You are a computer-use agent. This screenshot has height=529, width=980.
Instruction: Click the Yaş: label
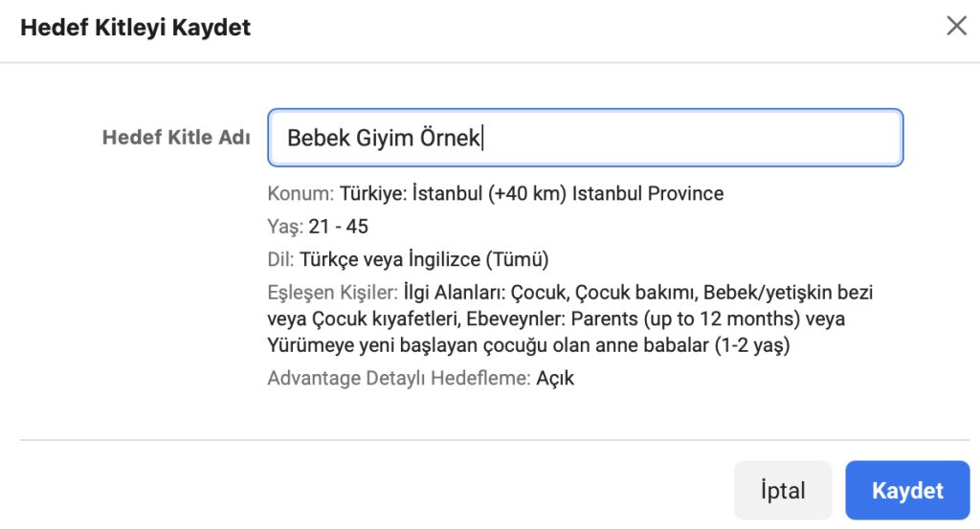click(x=285, y=227)
